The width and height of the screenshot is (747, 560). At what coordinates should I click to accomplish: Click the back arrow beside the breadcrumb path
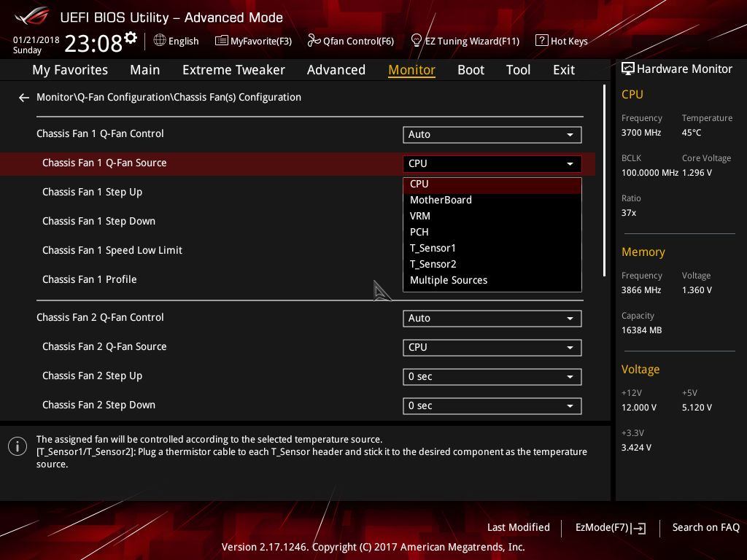[24, 98]
